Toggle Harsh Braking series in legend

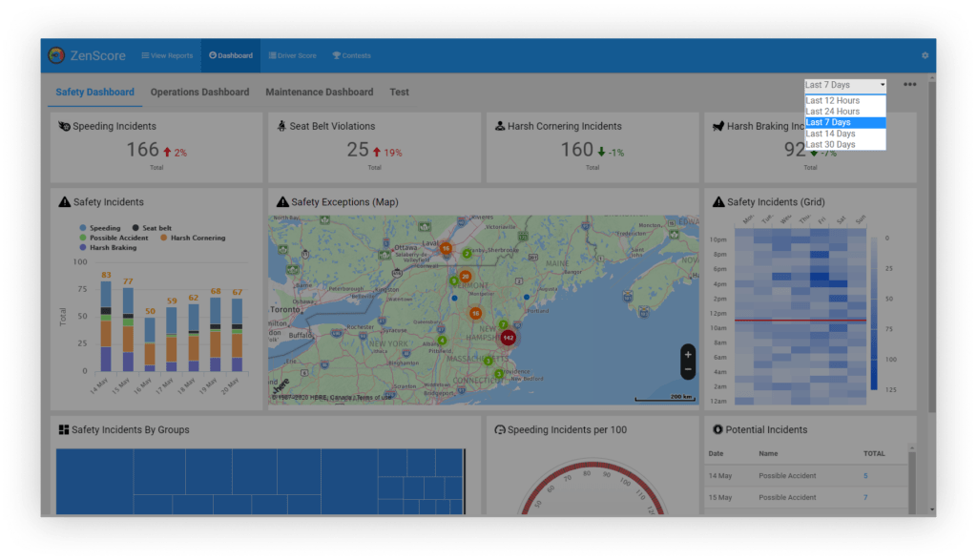pyautogui.click(x=108, y=248)
